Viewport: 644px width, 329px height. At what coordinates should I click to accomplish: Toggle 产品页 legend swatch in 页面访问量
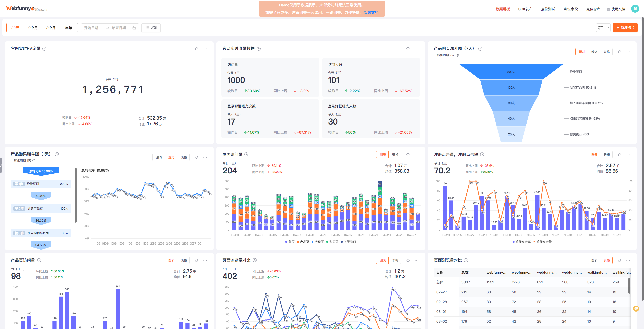[x=298, y=242]
